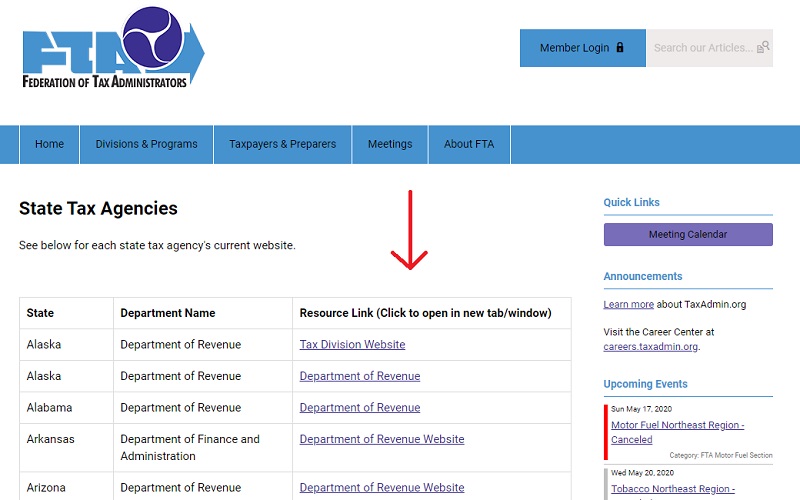Visit careers.taxadmin.org link
The width and height of the screenshot is (800, 500).
tap(651, 347)
